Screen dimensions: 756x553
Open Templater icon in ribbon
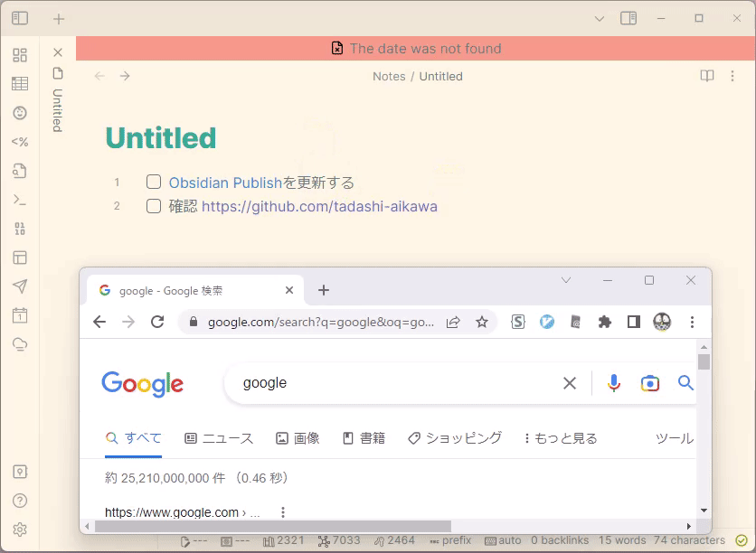click(20, 142)
